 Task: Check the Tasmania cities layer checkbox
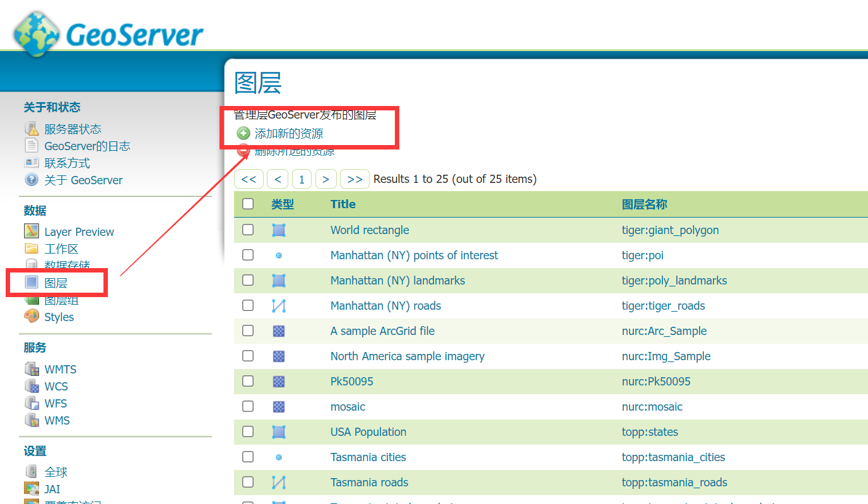coord(248,457)
